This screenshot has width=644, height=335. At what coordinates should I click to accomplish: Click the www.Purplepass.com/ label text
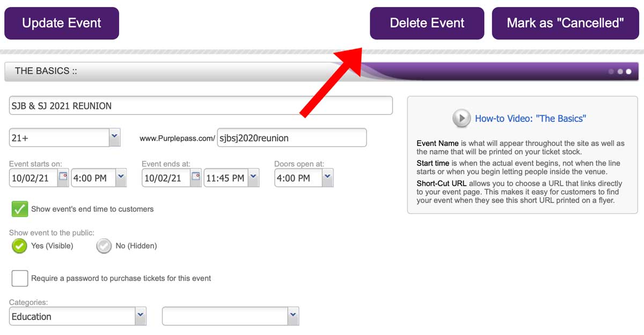177,138
